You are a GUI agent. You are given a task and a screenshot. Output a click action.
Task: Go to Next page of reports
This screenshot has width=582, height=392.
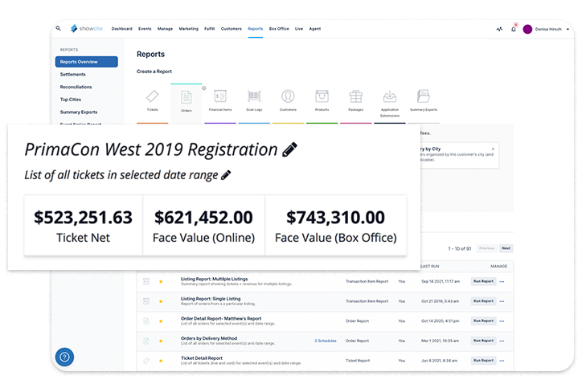[506, 248]
